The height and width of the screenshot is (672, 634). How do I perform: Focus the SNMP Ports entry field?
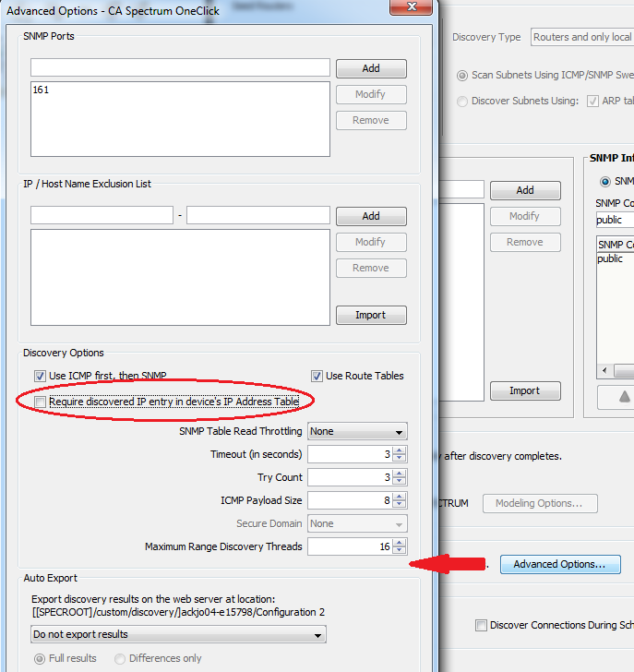(180, 67)
